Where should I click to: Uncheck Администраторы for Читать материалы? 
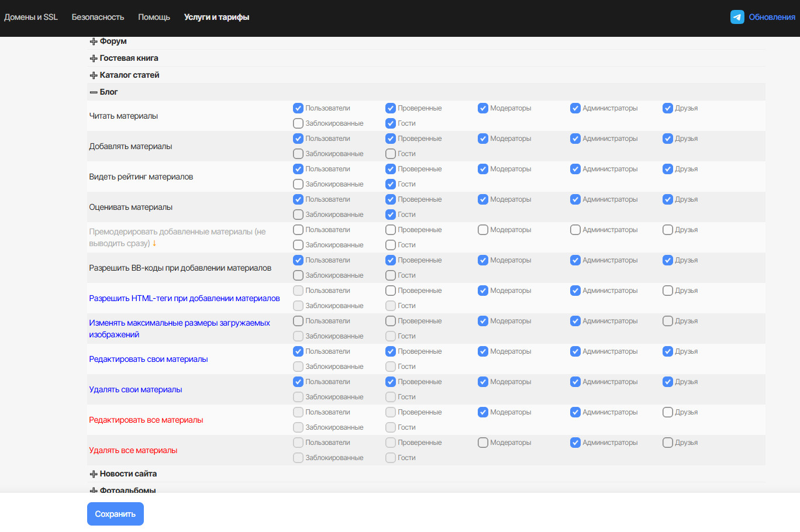tap(575, 108)
